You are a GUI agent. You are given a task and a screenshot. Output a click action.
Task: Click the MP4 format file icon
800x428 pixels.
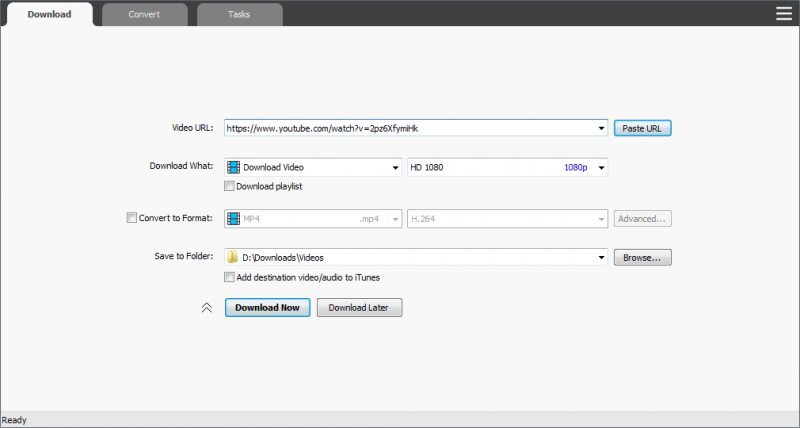coord(233,218)
